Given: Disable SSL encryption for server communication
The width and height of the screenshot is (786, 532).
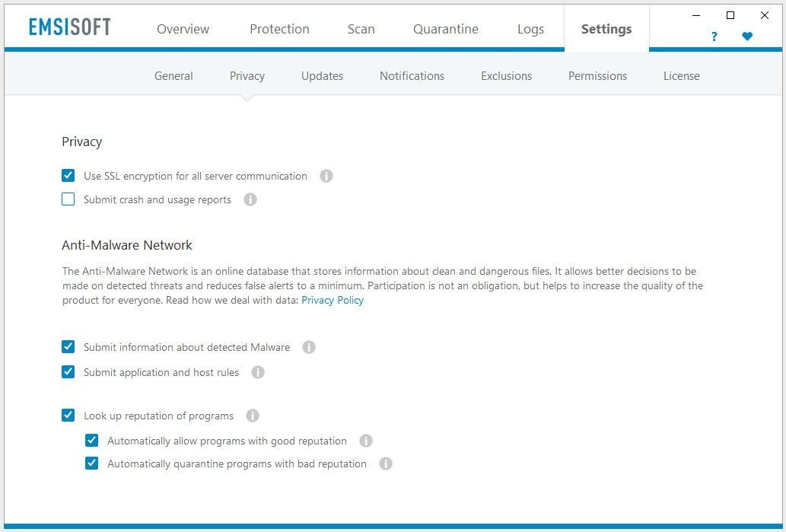Looking at the screenshot, I should (68, 176).
